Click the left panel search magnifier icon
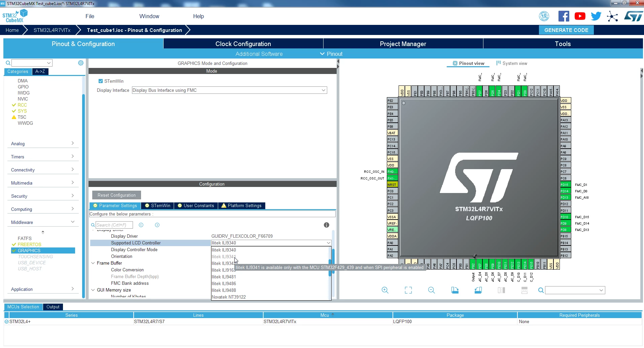644x348 pixels. pyautogui.click(x=8, y=63)
